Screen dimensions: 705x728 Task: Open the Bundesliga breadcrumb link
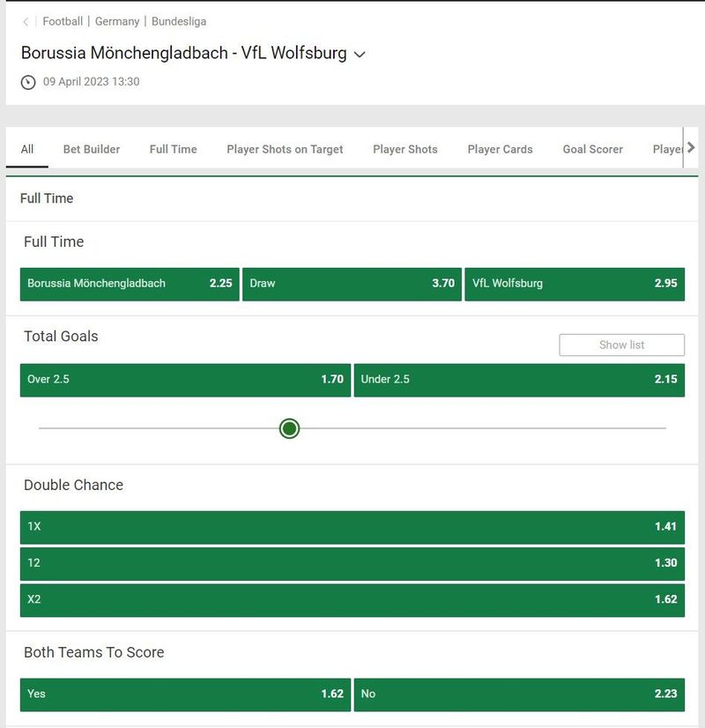tap(179, 21)
